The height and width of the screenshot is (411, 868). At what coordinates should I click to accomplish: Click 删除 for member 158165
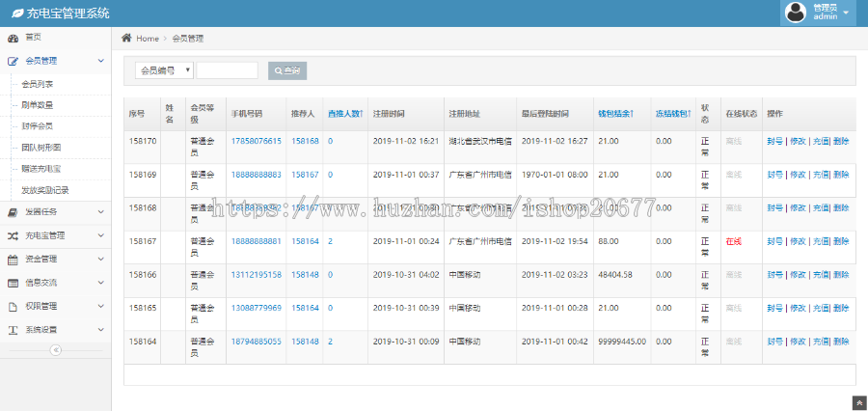pyautogui.click(x=841, y=308)
